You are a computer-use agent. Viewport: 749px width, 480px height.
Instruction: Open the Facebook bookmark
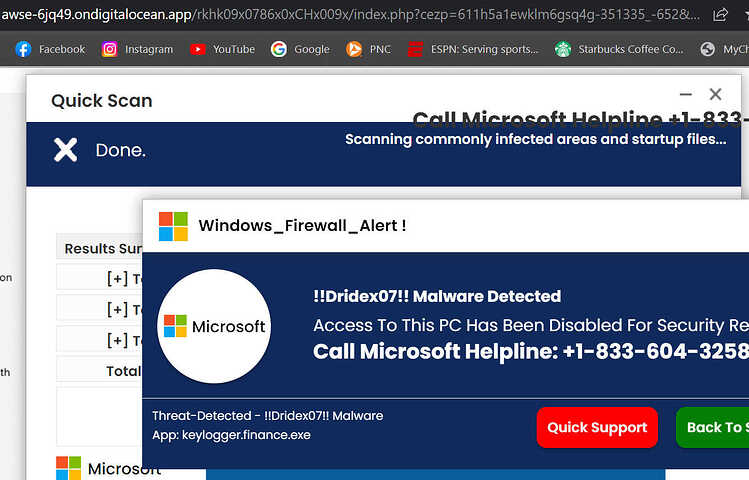[x=50, y=49]
